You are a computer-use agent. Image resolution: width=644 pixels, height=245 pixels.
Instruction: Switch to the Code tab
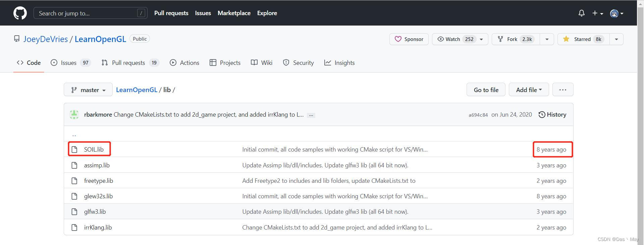click(29, 63)
